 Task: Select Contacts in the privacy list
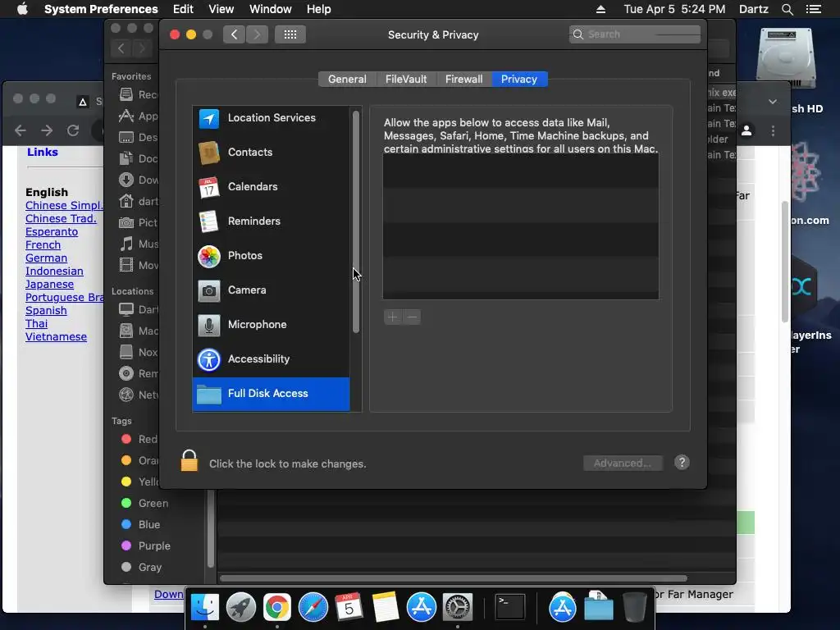(x=271, y=152)
